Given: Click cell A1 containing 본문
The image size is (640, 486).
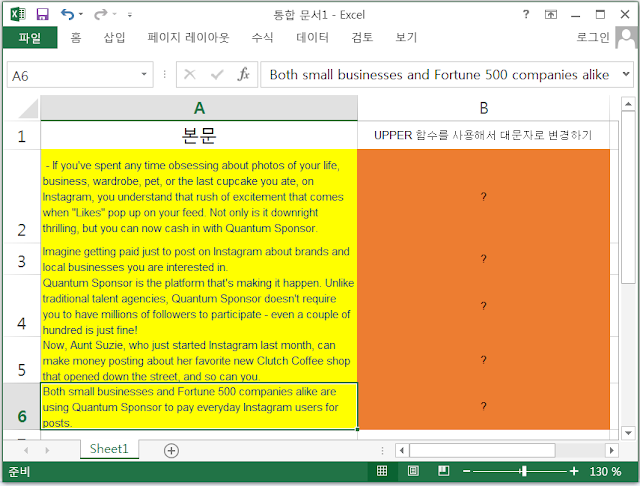Looking at the screenshot, I should click(199, 135).
